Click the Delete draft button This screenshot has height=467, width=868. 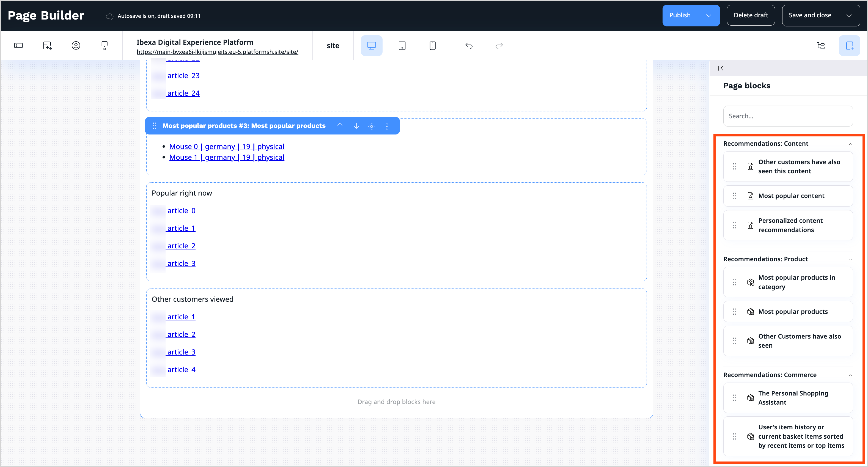tap(750, 15)
